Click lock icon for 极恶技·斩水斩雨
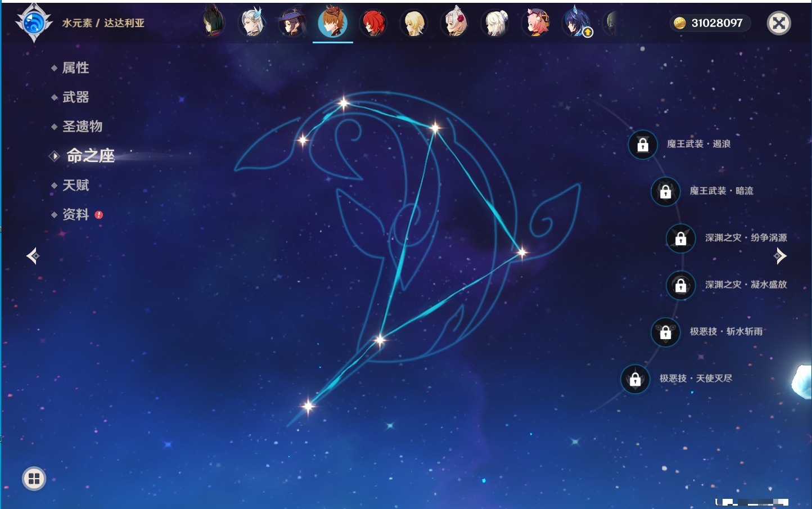Viewport: 812px width, 509px height. tap(665, 332)
